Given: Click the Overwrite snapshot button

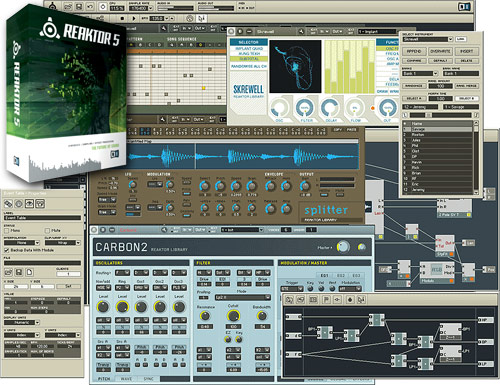Looking at the screenshot, I should (x=440, y=51).
